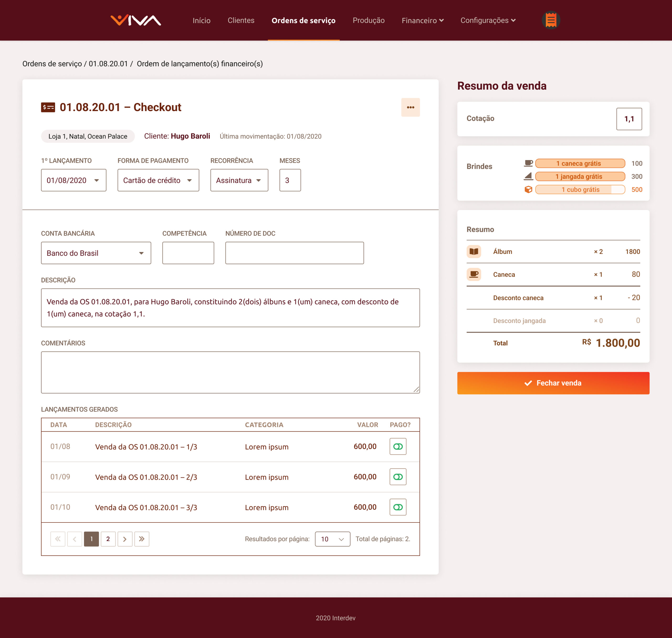The height and width of the screenshot is (638, 672).
Task: Jump to the last results page
Action: (x=142, y=539)
